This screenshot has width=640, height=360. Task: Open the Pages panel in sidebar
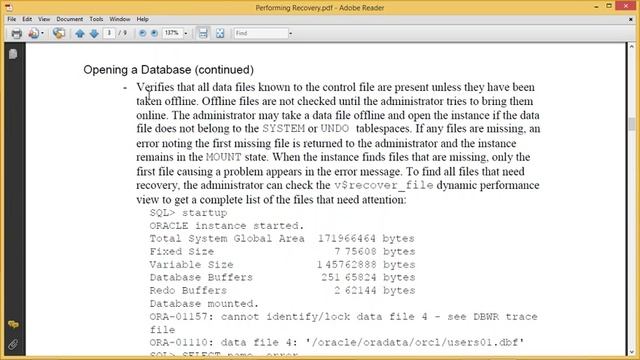13,54
